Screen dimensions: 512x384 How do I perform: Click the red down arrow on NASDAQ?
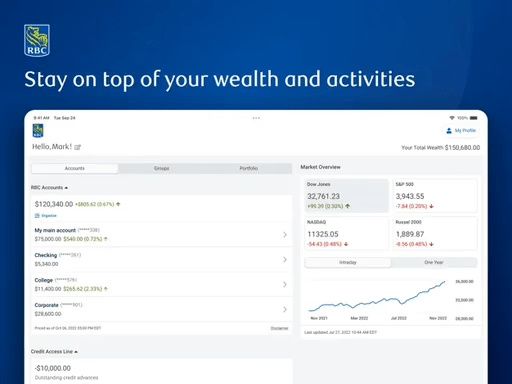346,244
